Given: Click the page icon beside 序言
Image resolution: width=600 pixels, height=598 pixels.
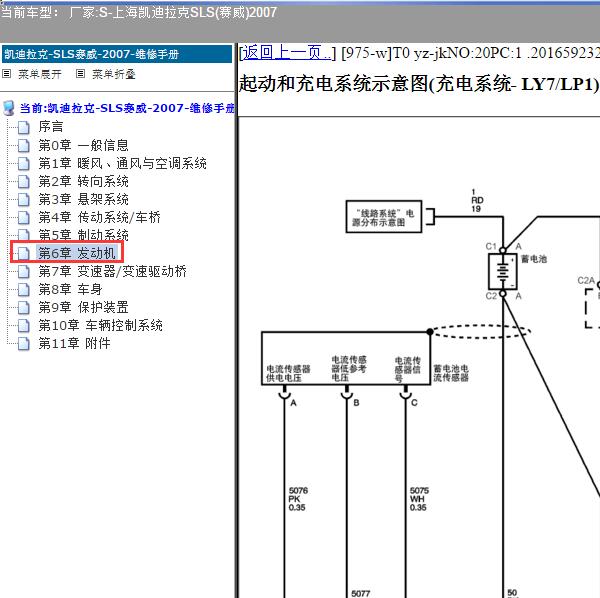Looking at the screenshot, I should (x=24, y=127).
